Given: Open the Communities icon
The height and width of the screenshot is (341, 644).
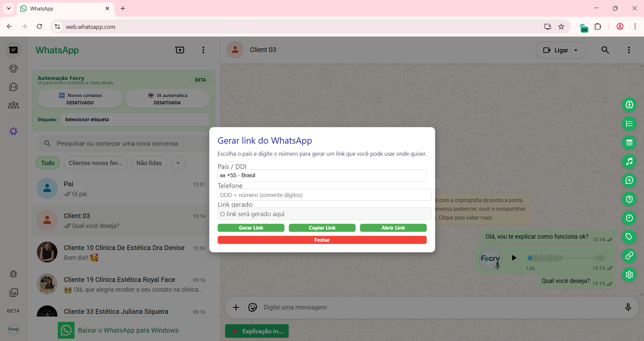Looking at the screenshot, I should click(13, 105).
